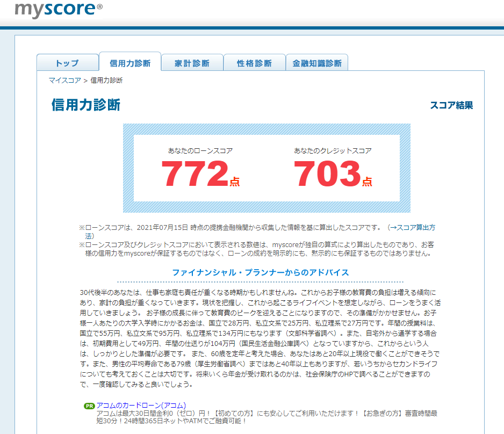Viewport: 504px width, 434px height.
Task: Switch to the 家計診断 tab
Action: click(192, 63)
